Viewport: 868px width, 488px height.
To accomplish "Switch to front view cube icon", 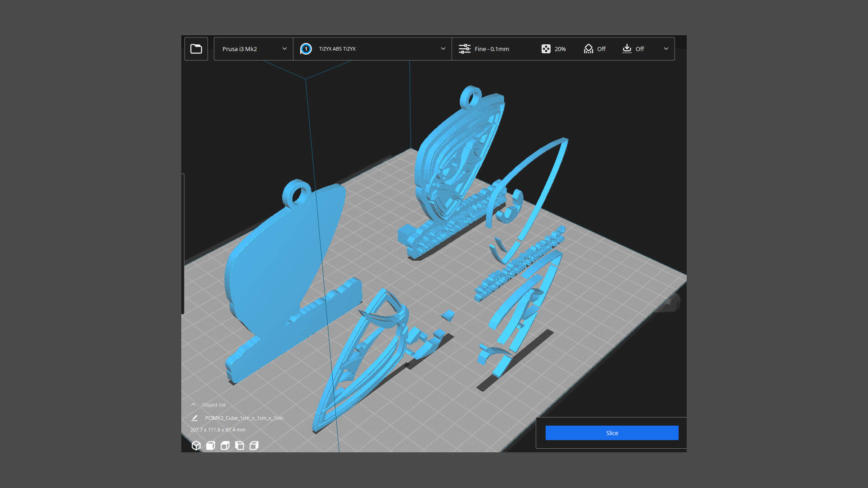I will pyautogui.click(x=211, y=446).
